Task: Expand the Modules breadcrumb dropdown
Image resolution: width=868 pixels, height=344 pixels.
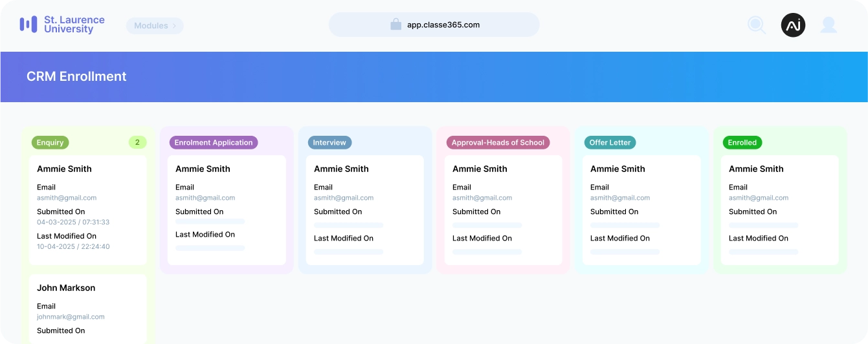Action: (155, 26)
